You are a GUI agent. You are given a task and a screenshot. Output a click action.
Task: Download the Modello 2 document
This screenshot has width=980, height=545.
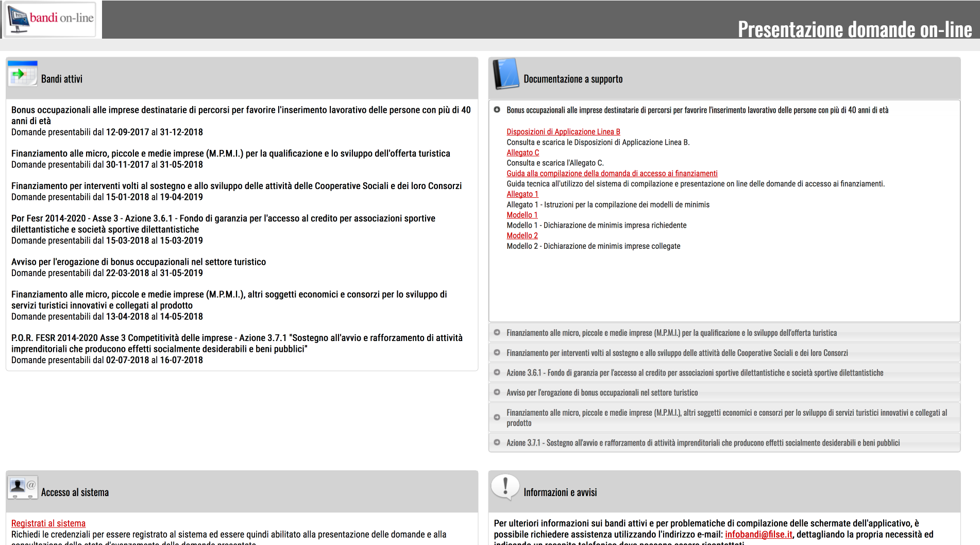coord(522,236)
